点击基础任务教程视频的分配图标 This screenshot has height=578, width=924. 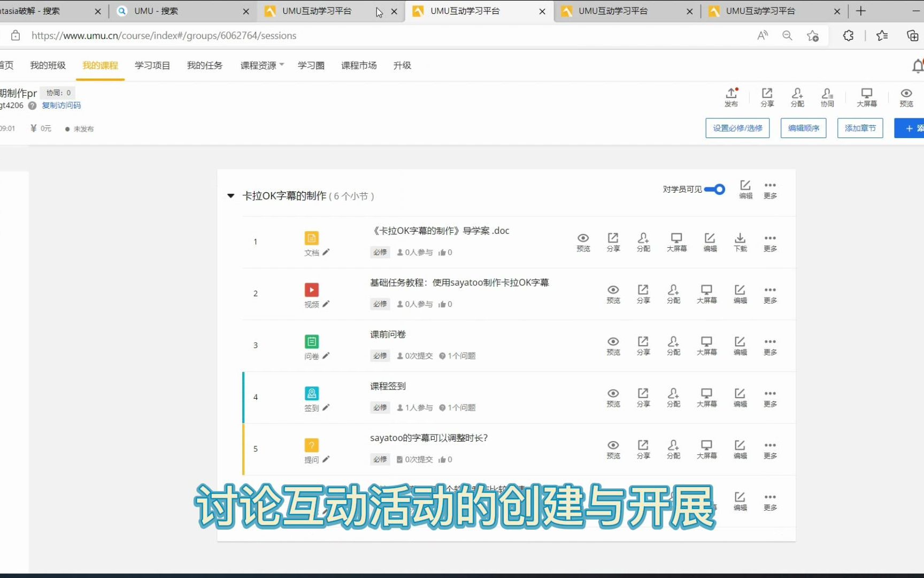(x=673, y=293)
